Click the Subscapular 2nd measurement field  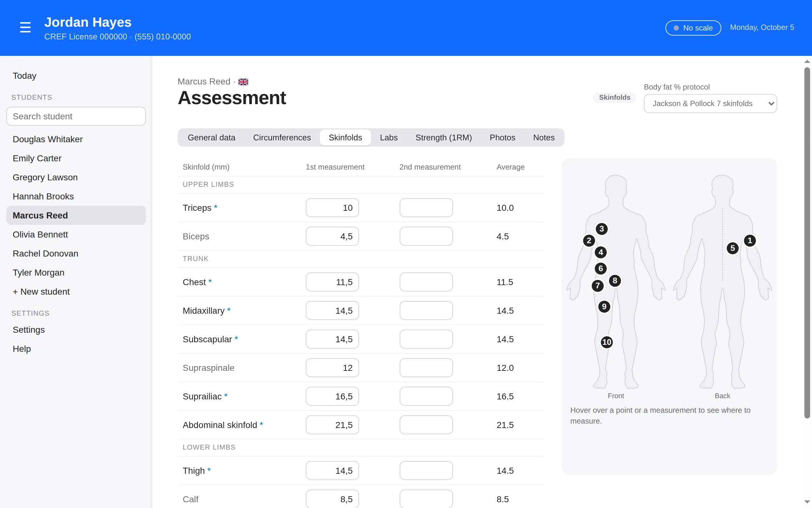coord(426,339)
